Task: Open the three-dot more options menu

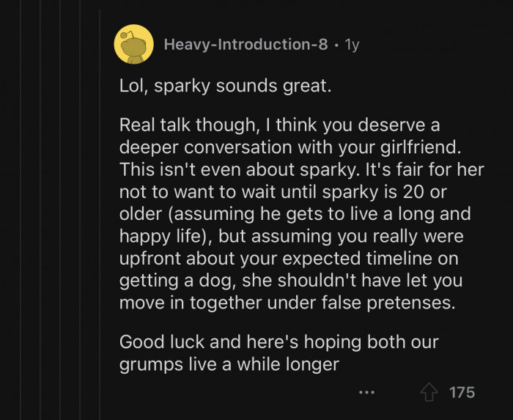Action: [366, 393]
